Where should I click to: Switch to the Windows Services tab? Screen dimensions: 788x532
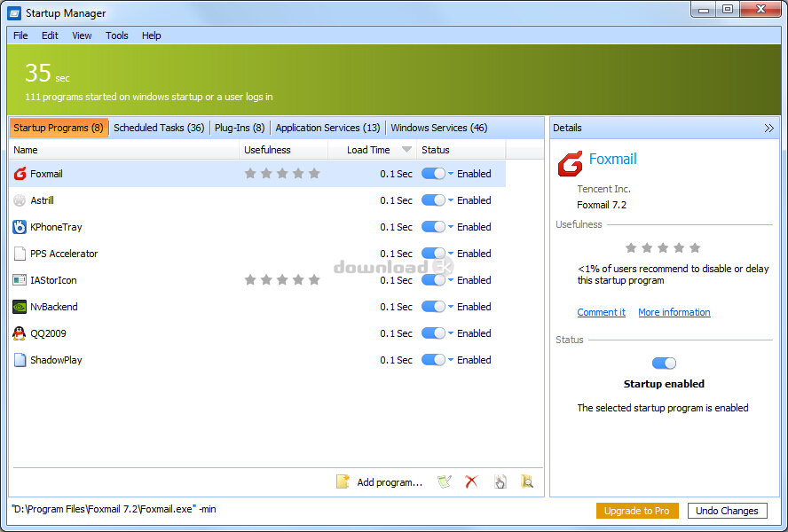click(x=438, y=128)
